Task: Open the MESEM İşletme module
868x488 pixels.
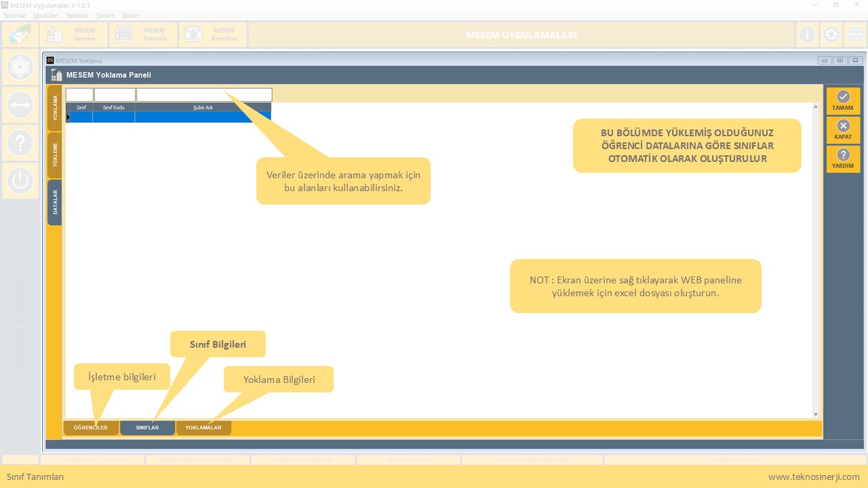Action: coord(73,35)
